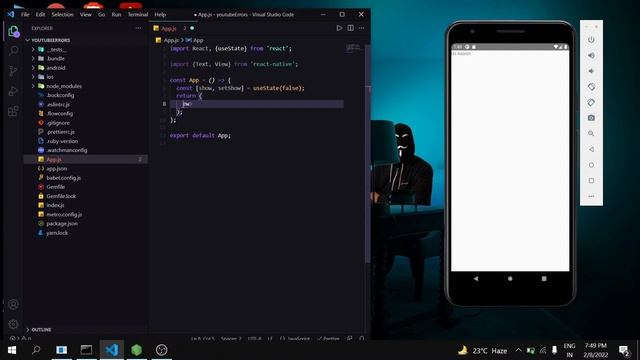Open the Run menu

pyautogui.click(x=116, y=14)
